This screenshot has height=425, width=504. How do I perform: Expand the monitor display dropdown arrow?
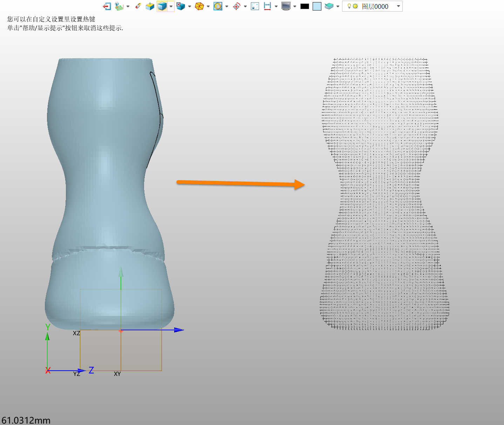pos(295,6)
